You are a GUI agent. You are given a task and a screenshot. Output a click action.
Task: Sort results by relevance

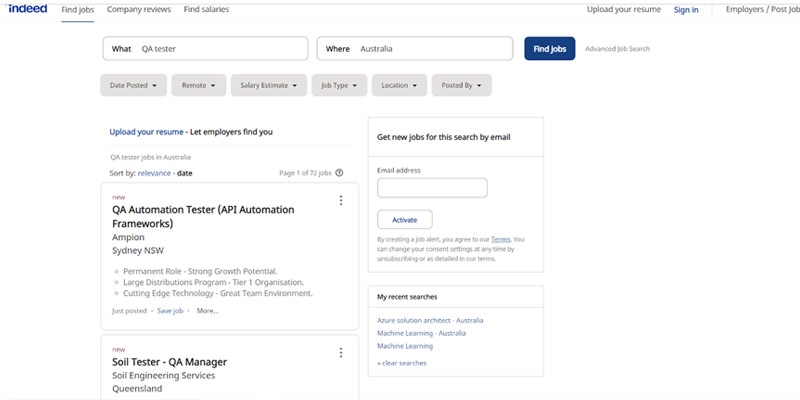(154, 173)
